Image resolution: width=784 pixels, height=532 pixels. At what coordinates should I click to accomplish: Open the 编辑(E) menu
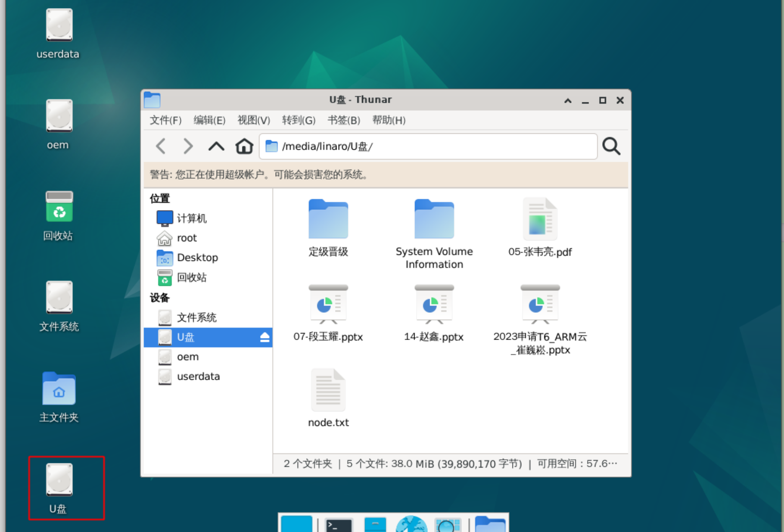[x=209, y=120]
